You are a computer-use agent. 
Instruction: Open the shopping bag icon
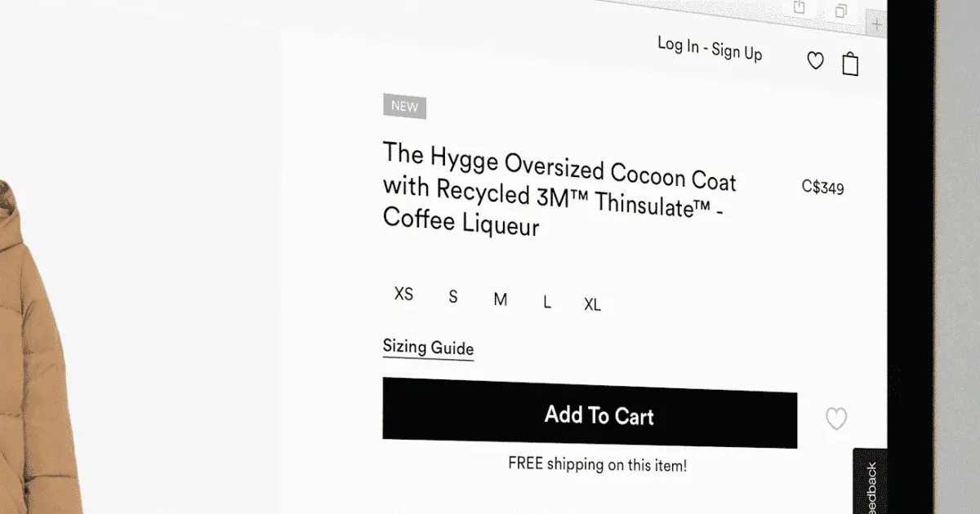pyautogui.click(x=850, y=64)
